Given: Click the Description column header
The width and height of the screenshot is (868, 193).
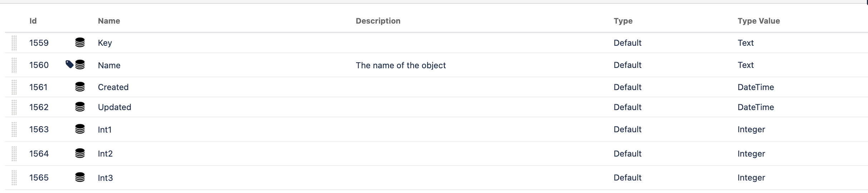Looking at the screenshot, I should click(378, 21).
